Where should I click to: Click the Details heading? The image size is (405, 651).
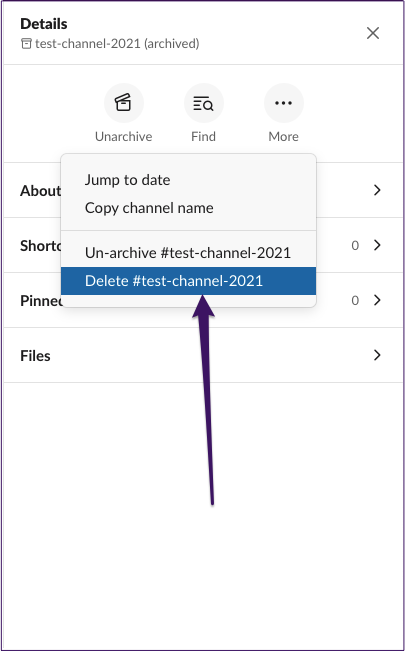click(44, 24)
